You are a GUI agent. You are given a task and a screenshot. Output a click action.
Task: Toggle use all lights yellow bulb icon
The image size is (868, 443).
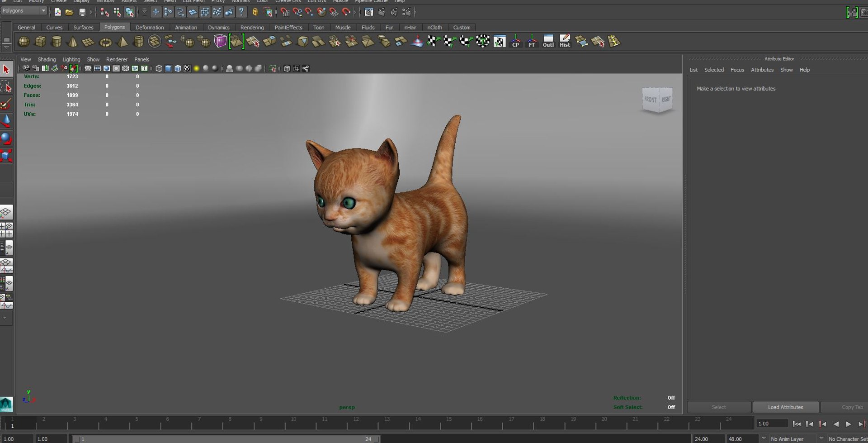coord(196,68)
